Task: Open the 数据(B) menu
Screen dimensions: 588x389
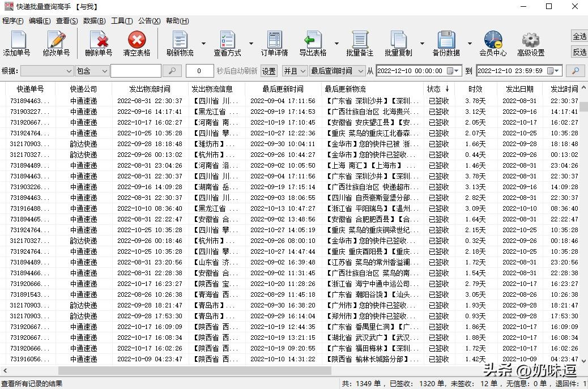Action: pyautogui.click(x=94, y=21)
